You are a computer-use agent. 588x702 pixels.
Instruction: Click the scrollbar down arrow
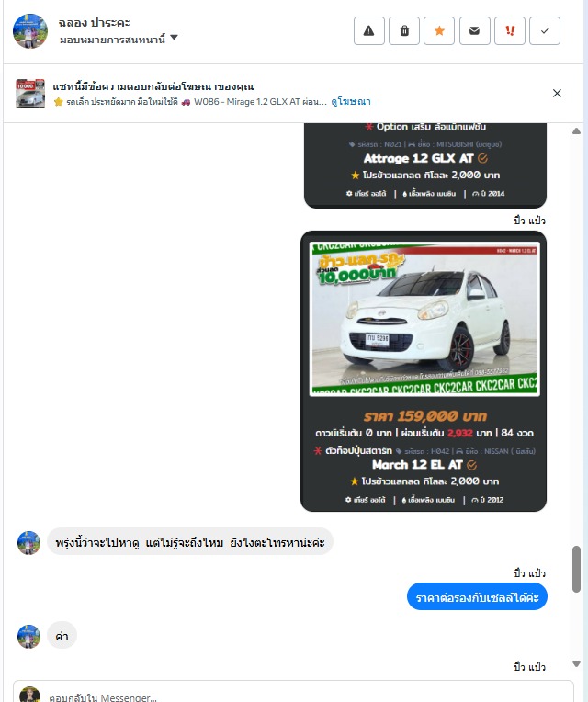tap(576, 663)
